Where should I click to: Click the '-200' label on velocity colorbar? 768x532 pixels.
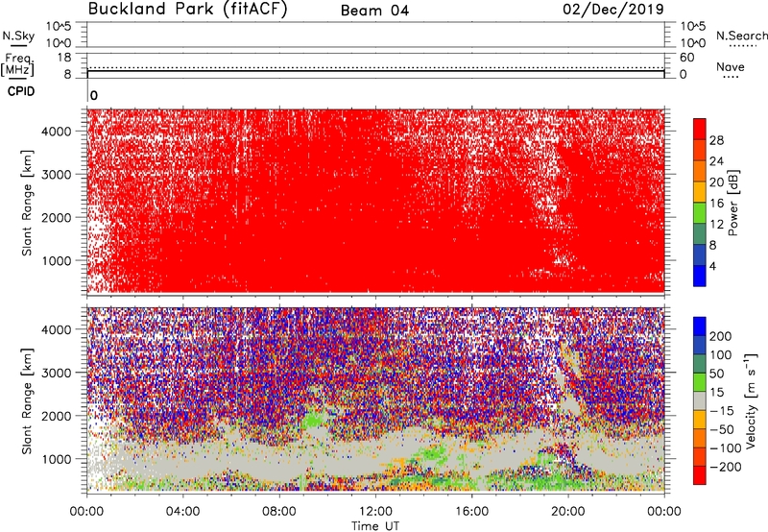point(726,467)
